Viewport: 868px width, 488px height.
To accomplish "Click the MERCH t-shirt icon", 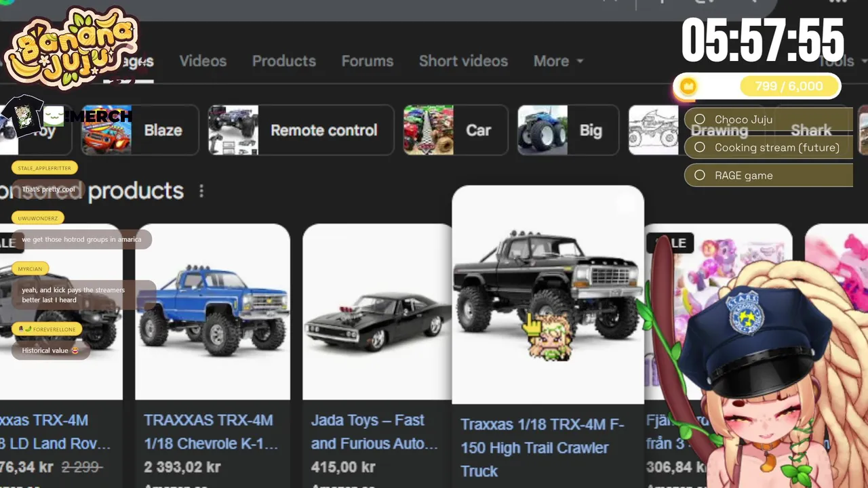I will click(24, 115).
